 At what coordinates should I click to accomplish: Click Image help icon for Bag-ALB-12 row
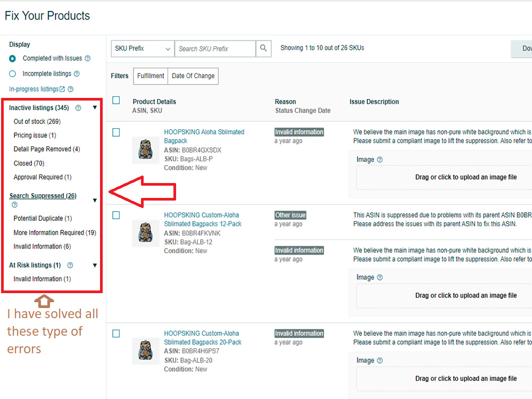click(380, 278)
